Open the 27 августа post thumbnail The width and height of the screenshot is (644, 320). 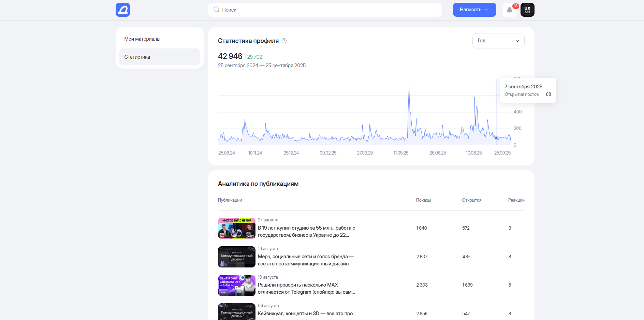click(237, 228)
